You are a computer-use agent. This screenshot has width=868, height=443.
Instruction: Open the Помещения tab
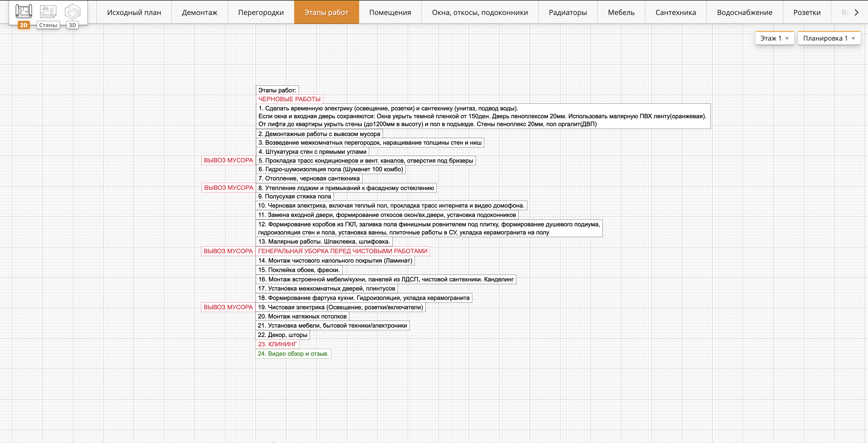(x=390, y=12)
